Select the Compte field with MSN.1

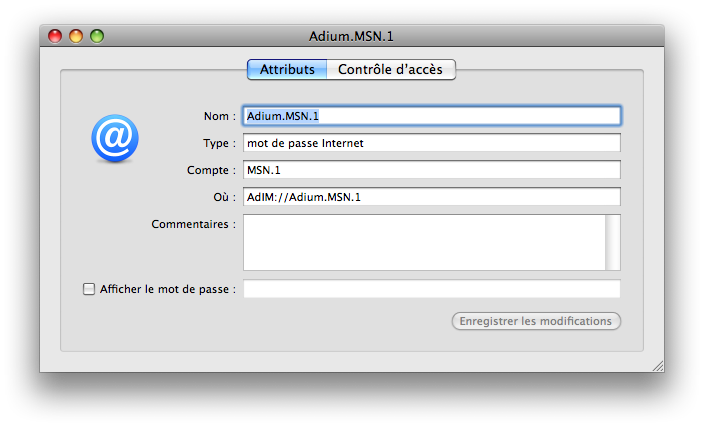432,170
